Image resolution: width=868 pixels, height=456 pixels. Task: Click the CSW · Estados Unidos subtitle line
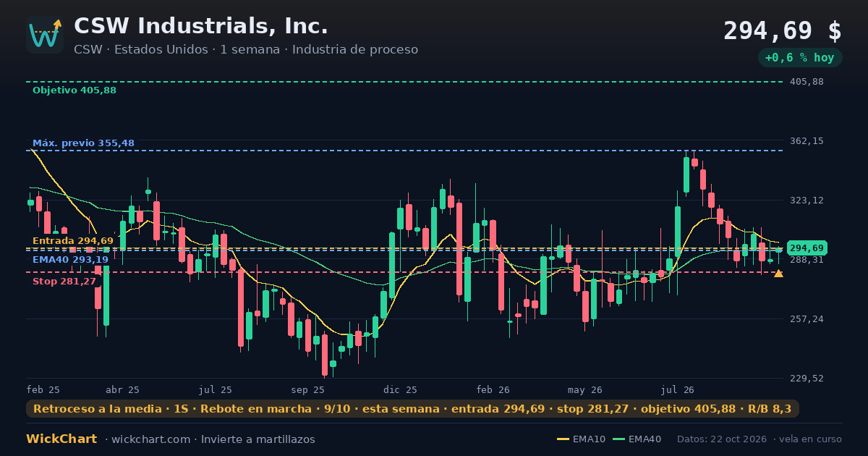click(x=246, y=50)
